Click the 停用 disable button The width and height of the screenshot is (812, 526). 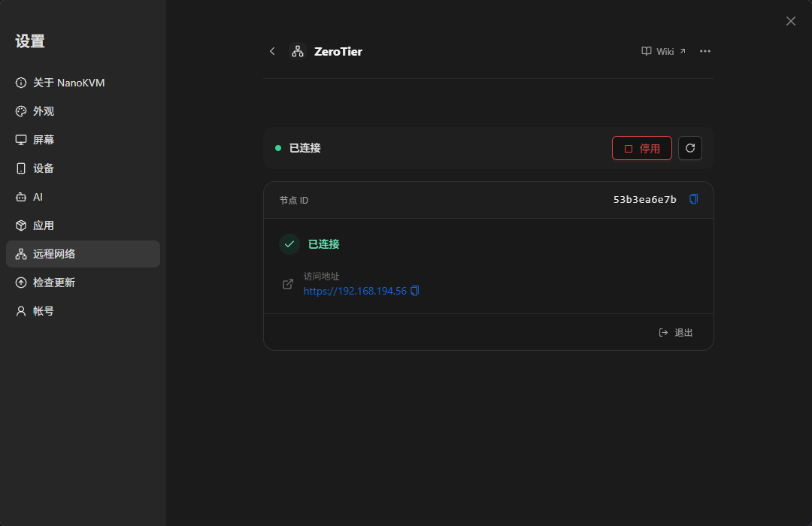coord(641,148)
